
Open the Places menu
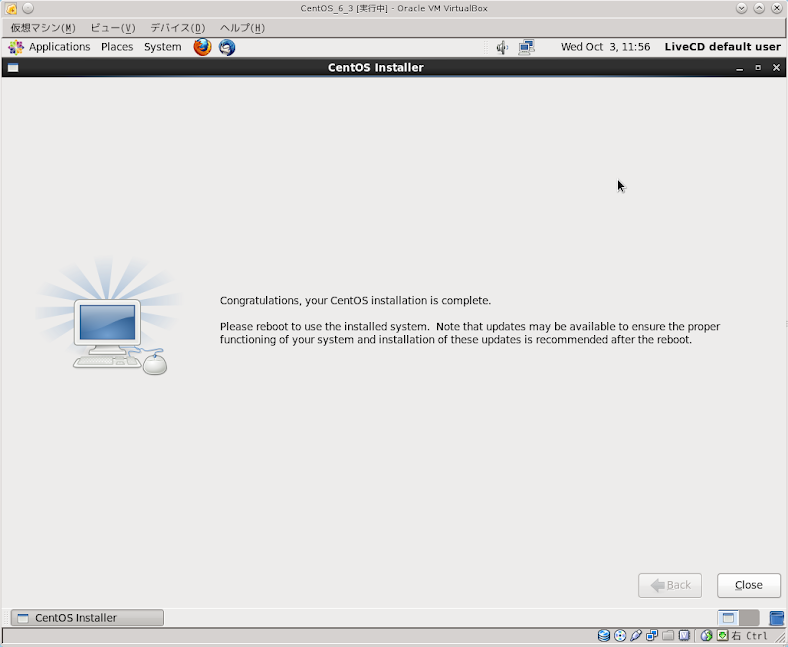tap(117, 47)
